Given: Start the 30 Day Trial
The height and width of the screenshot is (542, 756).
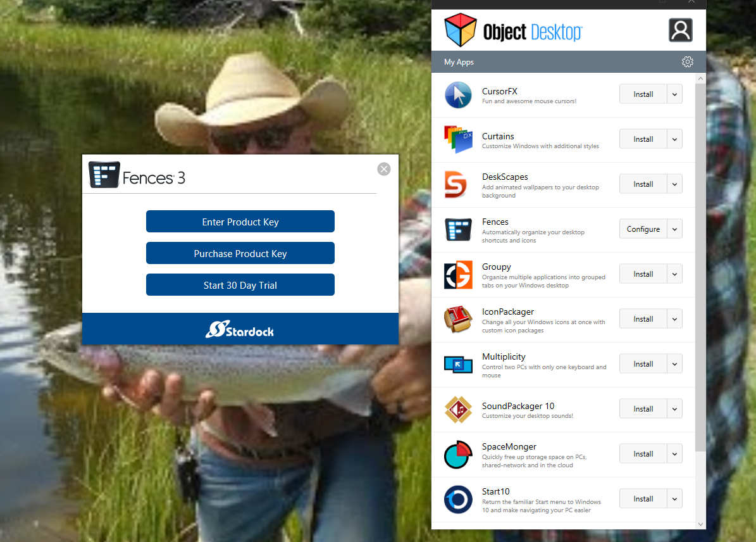Looking at the screenshot, I should [x=240, y=285].
